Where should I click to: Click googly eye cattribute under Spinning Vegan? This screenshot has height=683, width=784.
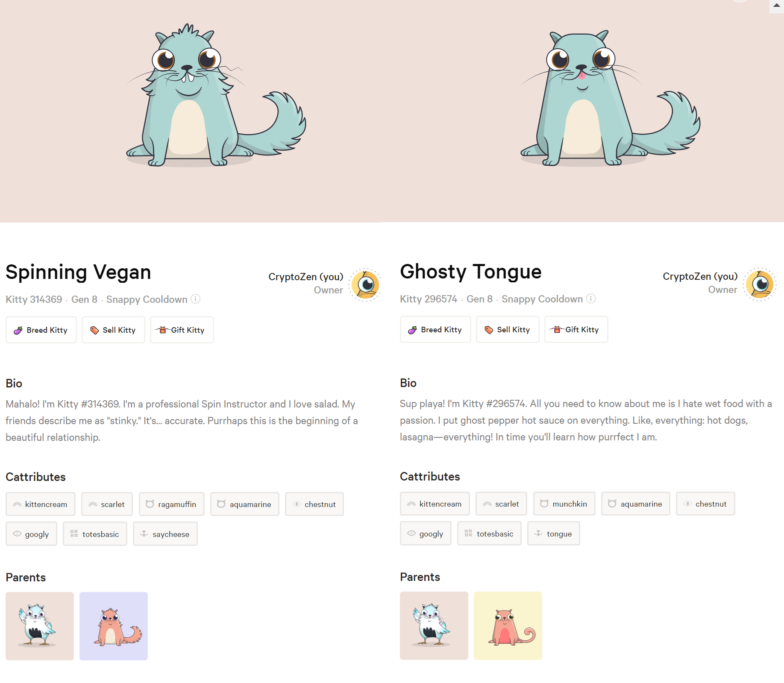[x=32, y=534]
